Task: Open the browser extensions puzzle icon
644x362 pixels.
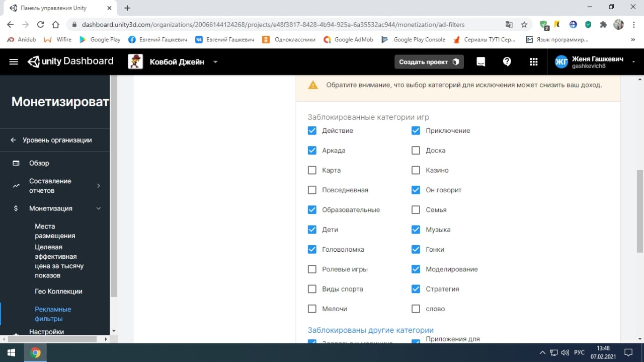Action: point(603,24)
